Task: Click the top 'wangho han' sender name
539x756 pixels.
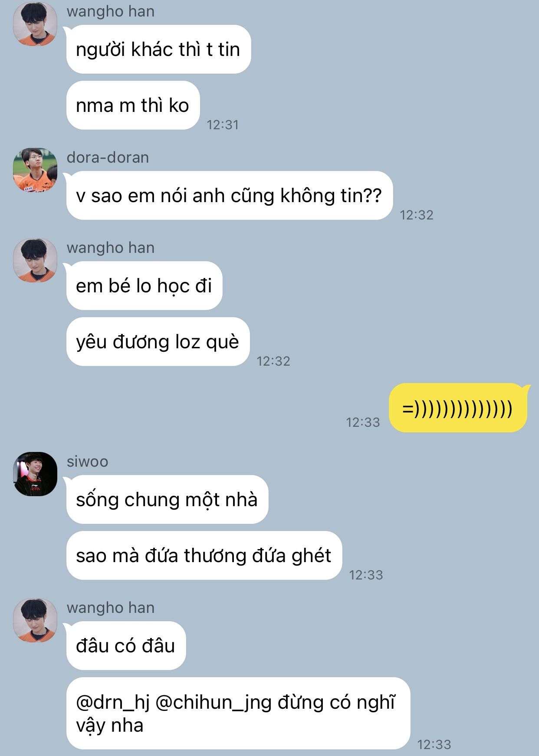Action: (x=111, y=11)
